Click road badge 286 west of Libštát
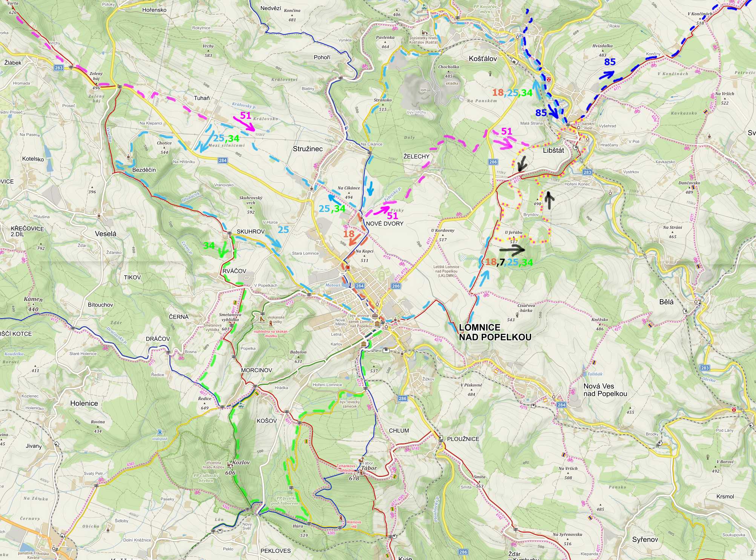 point(493,162)
